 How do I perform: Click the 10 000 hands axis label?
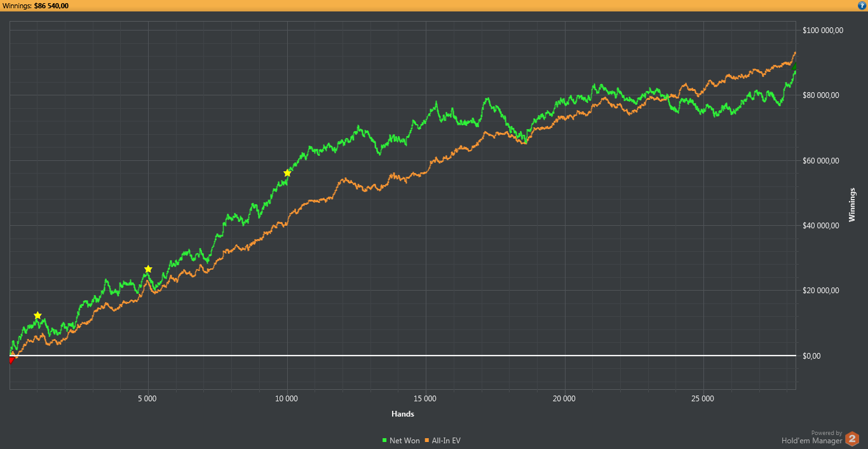(287, 399)
